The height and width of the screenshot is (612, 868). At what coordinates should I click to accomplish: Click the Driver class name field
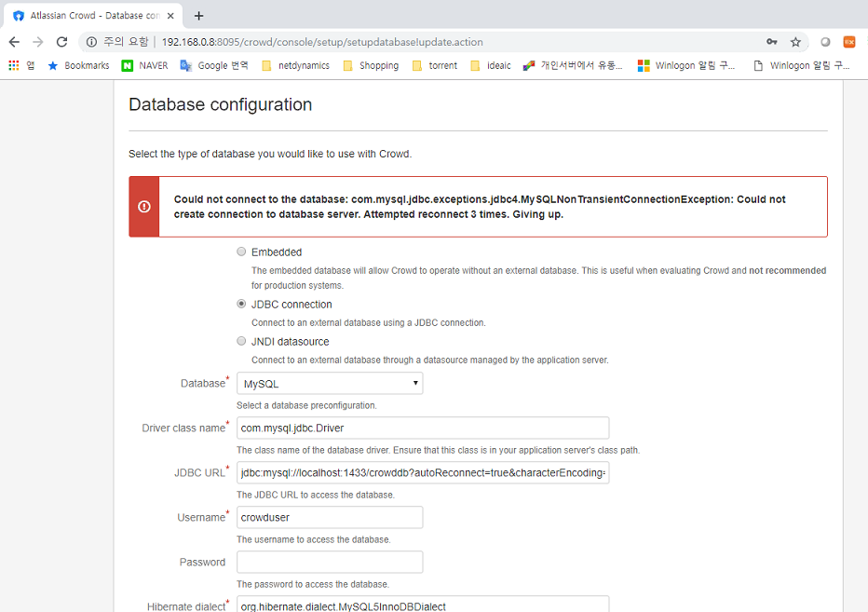click(423, 428)
